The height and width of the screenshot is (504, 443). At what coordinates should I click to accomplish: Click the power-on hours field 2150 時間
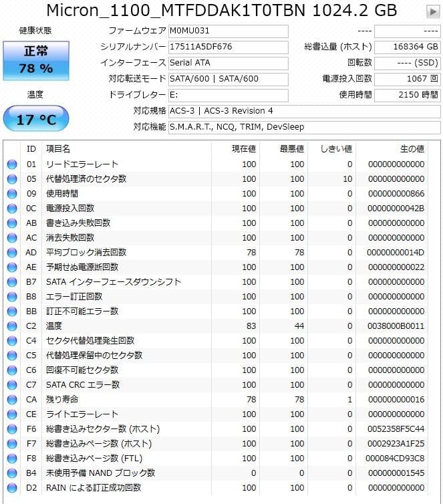point(408,96)
